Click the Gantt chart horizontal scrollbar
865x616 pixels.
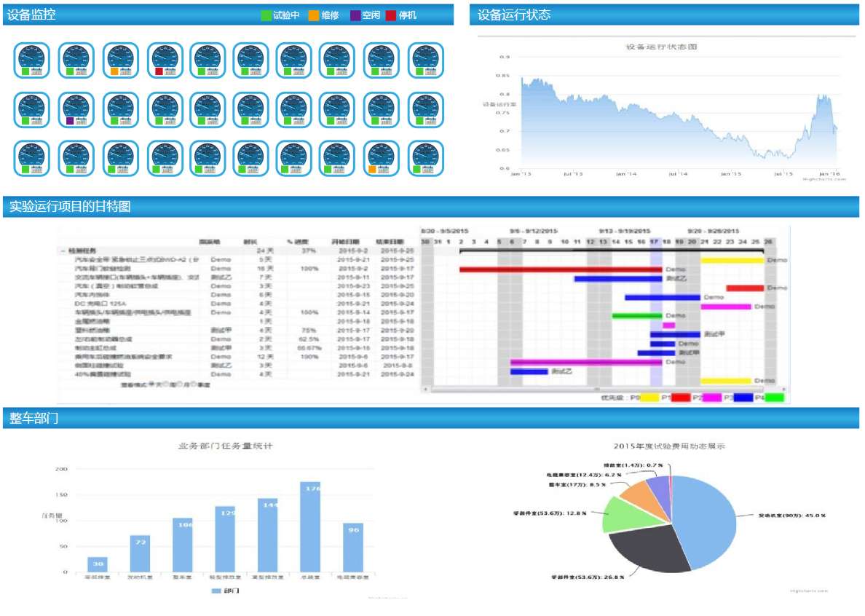[597, 389]
